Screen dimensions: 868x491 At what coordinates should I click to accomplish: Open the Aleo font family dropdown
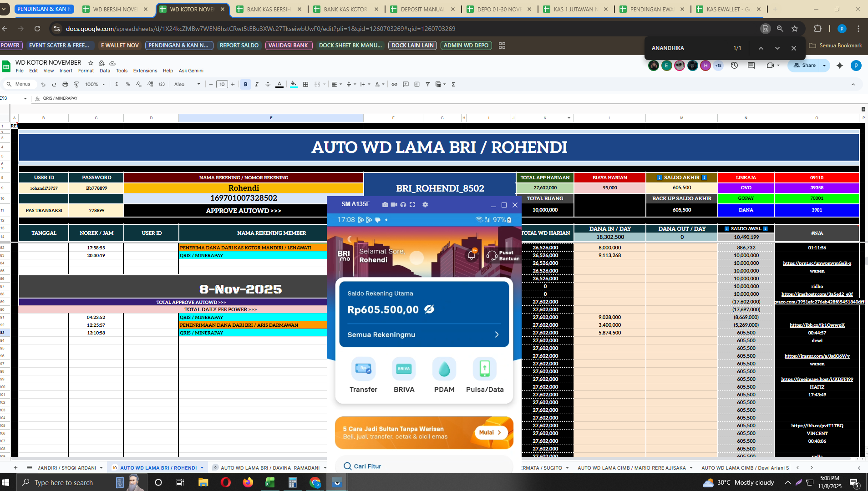pos(187,84)
